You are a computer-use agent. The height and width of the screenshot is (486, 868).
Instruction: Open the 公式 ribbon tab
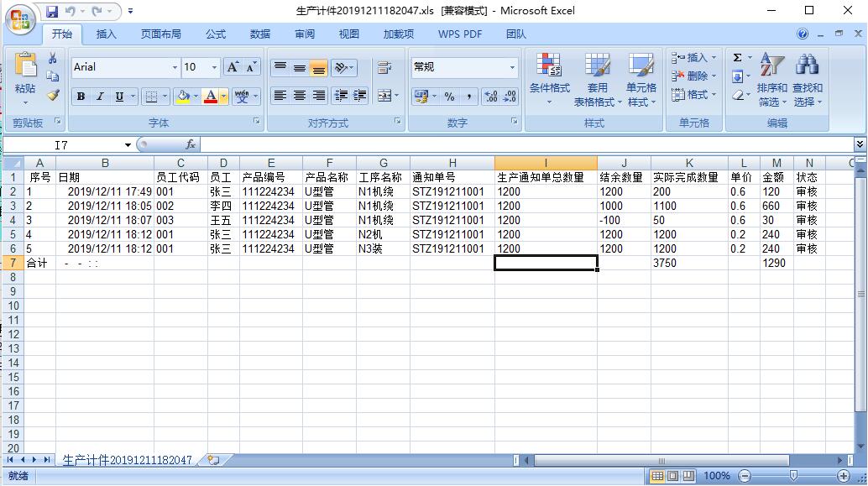(x=216, y=34)
